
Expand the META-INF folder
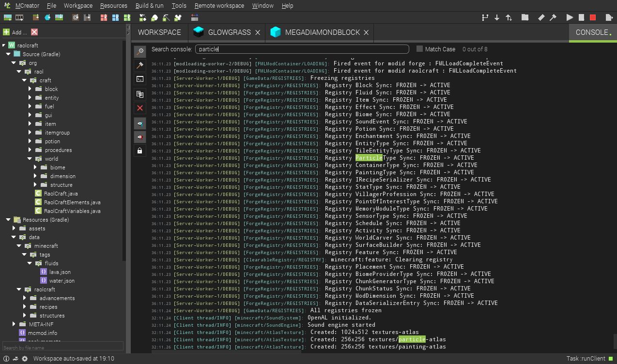[14, 324]
